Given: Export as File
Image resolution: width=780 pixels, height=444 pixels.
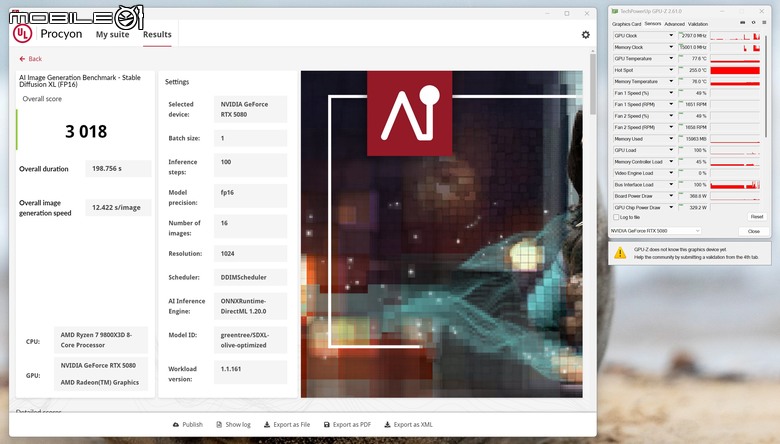Looking at the screenshot, I should tap(287, 425).
